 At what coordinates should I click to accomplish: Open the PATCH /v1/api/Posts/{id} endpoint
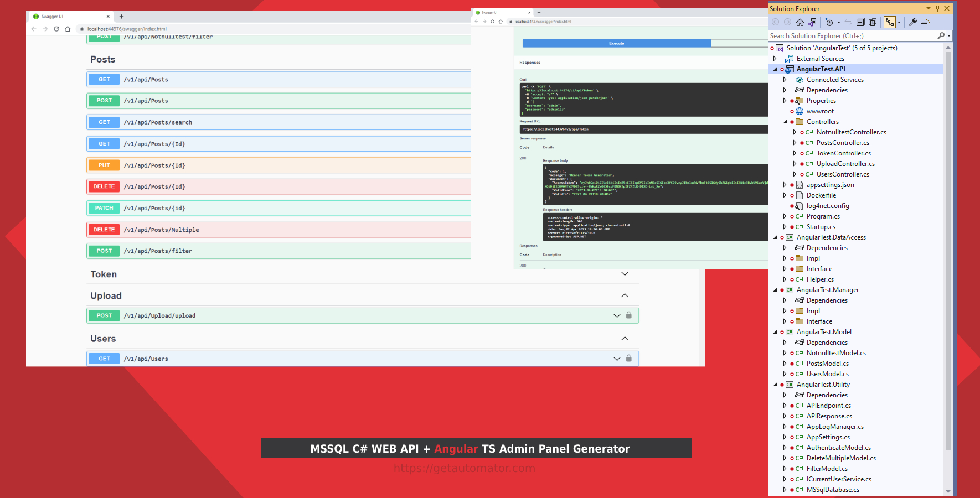(279, 208)
